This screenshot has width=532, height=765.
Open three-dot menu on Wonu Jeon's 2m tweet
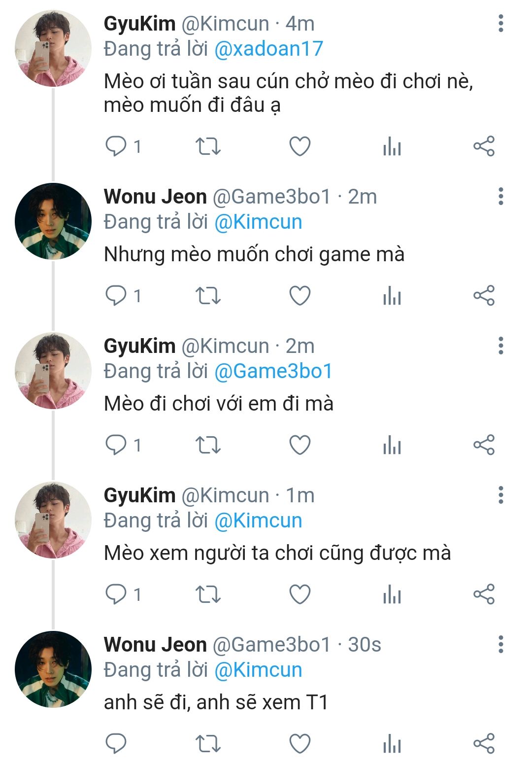coord(500,197)
